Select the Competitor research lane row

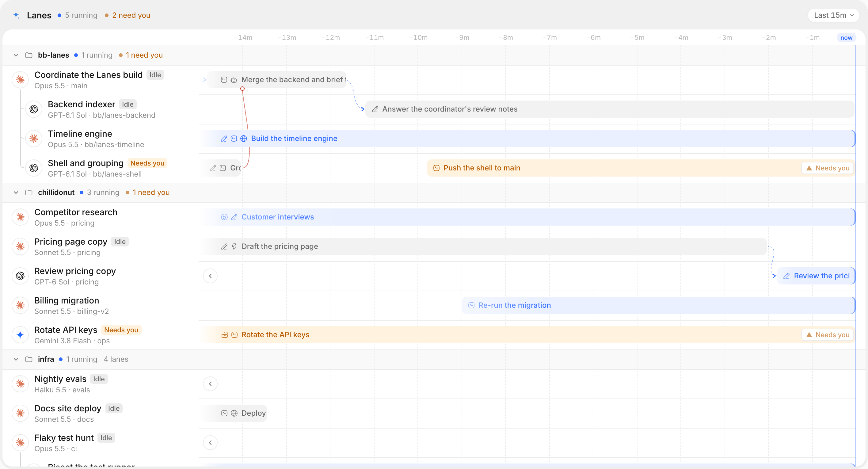coord(100,217)
